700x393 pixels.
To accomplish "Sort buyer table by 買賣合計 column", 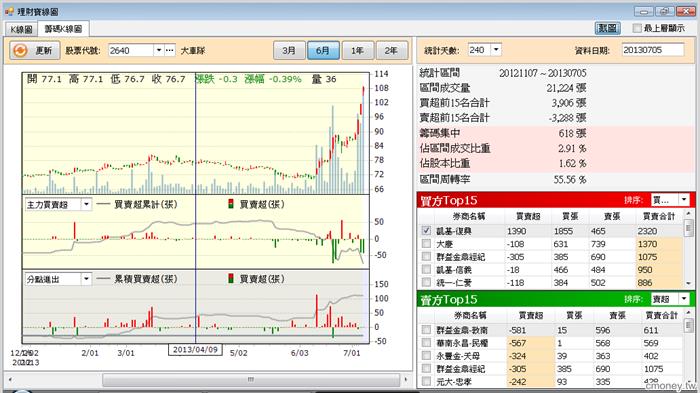I will pos(658,216).
